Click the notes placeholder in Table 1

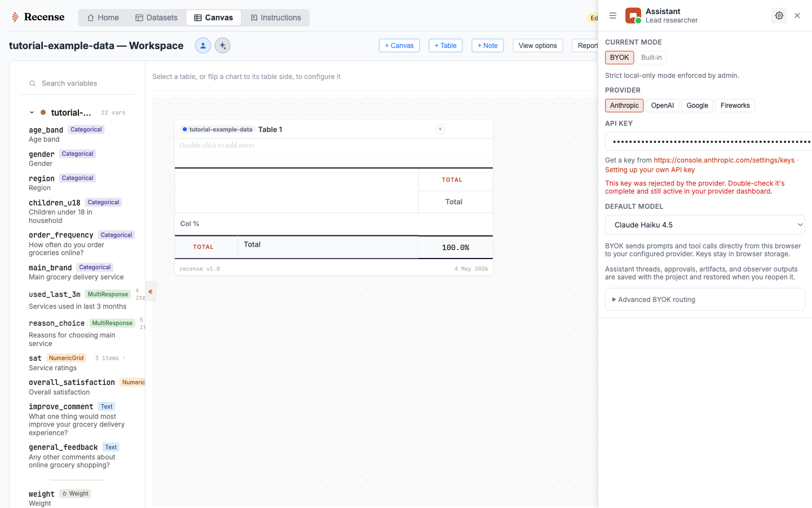pos(217,146)
